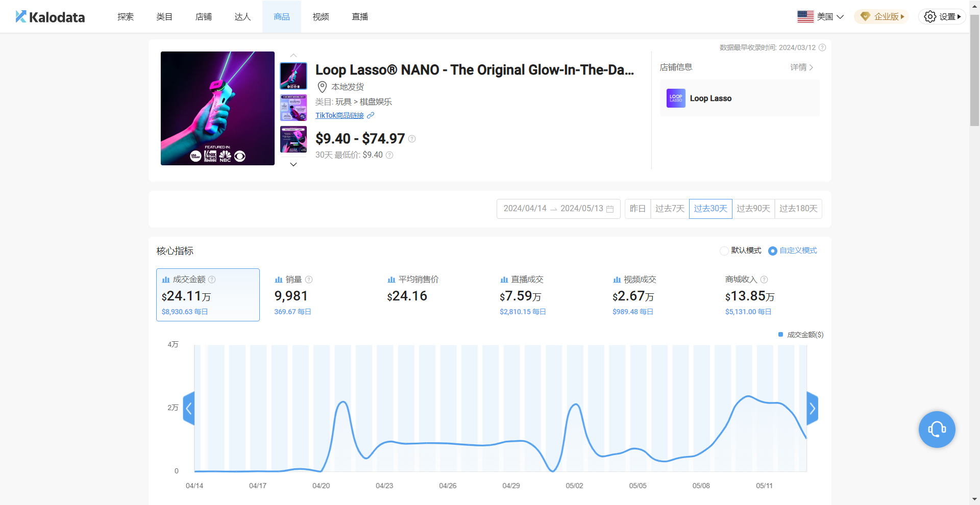Open the 视频 navigation tab

(321, 17)
